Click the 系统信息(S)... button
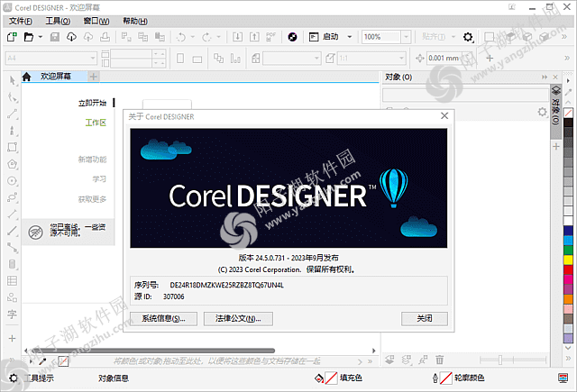 (164, 319)
